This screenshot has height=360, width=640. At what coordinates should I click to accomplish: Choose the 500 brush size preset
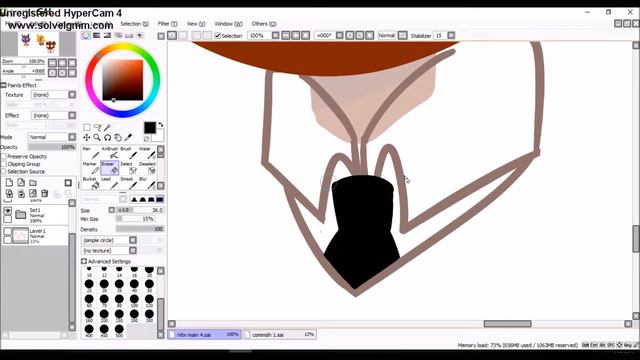(119, 330)
